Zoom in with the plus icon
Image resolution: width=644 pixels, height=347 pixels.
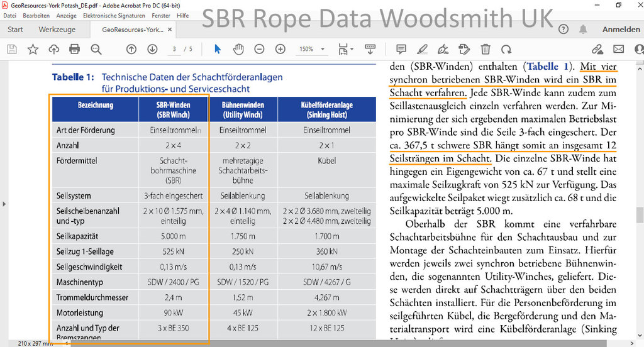pos(280,49)
